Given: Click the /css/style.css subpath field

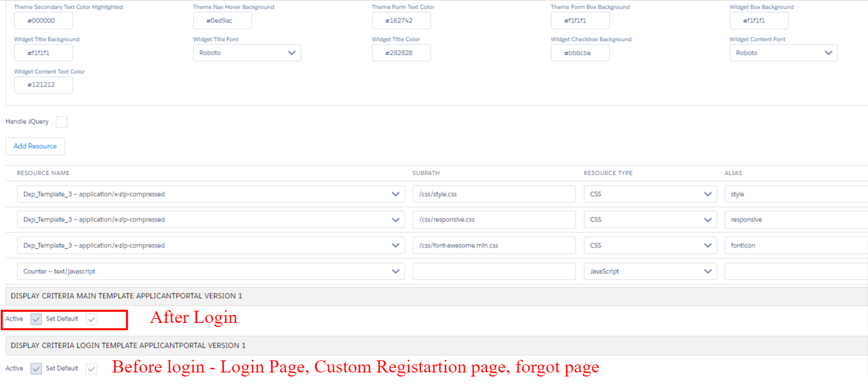Looking at the screenshot, I should coord(493,194).
